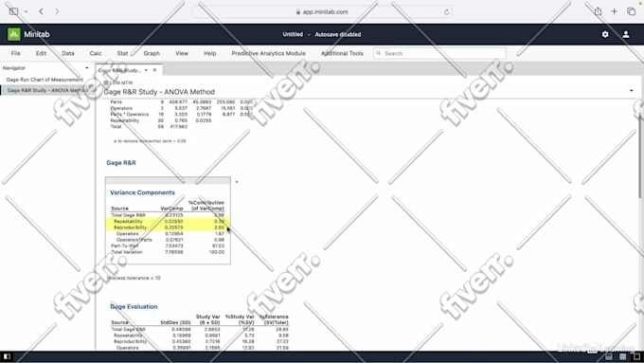
Task: Click the Part-To-Part row
Action: coord(168,245)
